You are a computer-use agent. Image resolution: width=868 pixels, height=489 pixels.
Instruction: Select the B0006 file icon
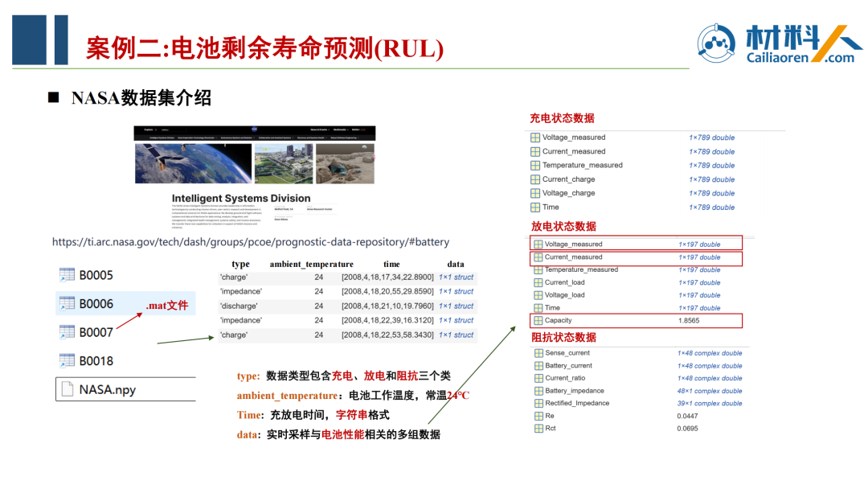[x=67, y=303]
